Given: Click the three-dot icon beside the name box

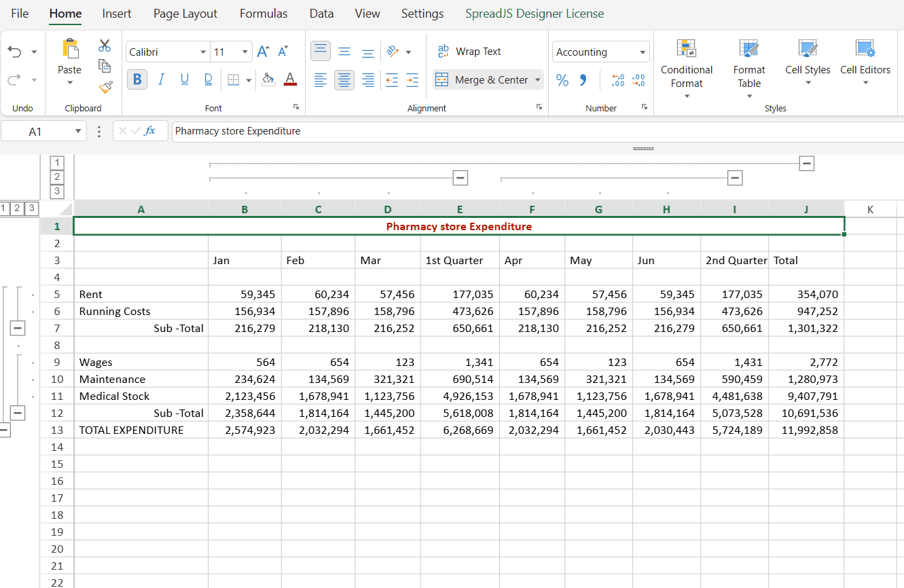Looking at the screenshot, I should (x=100, y=131).
